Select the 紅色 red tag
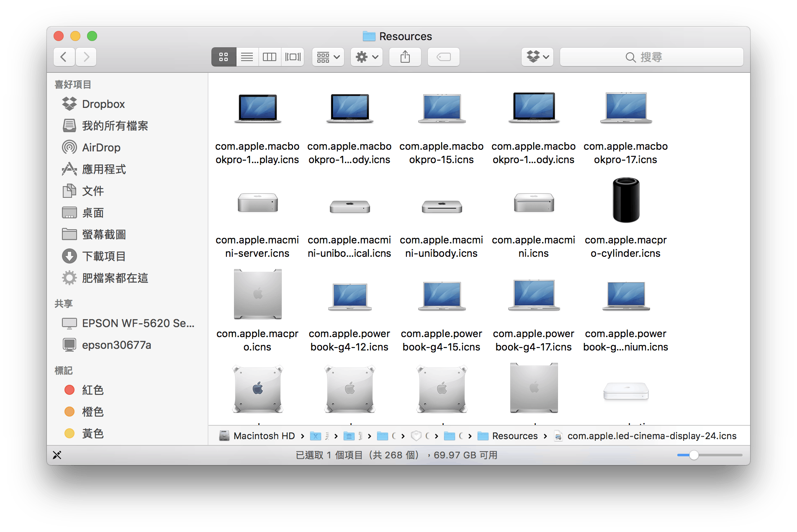This screenshot has height=532, width=797. [x=92, y=390]
